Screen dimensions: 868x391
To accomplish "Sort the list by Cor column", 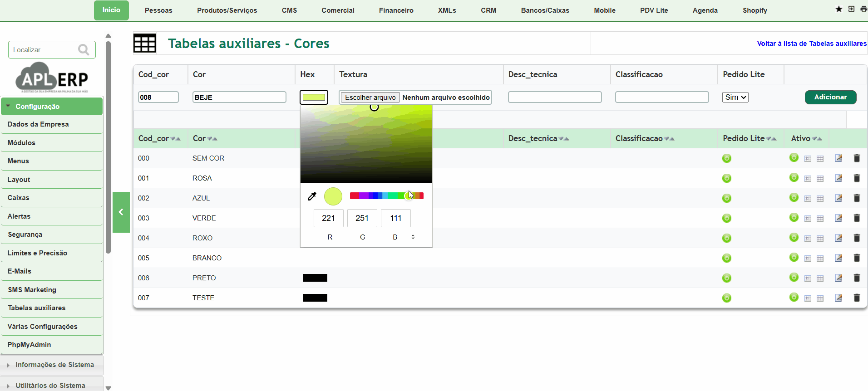I will (205, 138).
